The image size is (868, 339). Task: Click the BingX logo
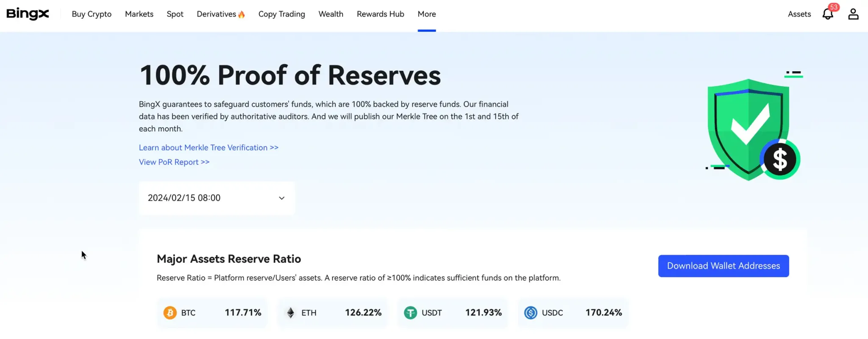point(28,14)
